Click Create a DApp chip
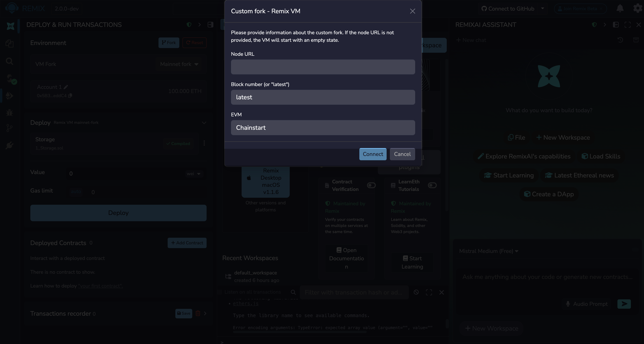644x344 pixels. (x=549, y=194)
